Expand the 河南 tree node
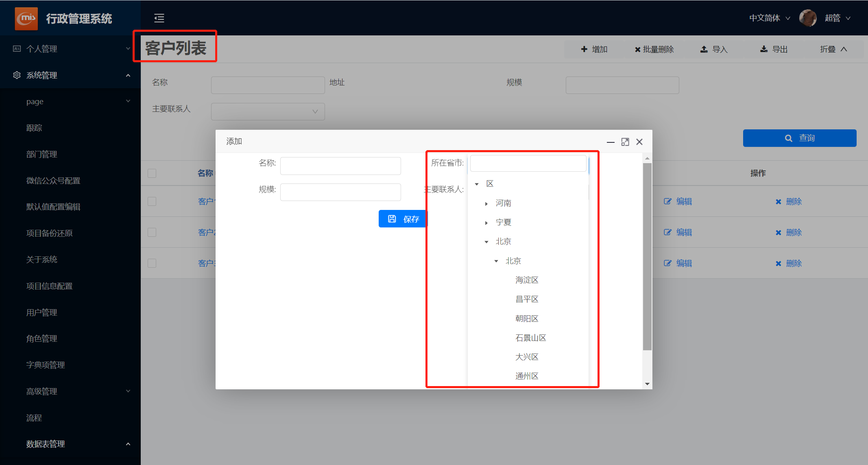This screenshot has width=868, height=465. point(486,203)
